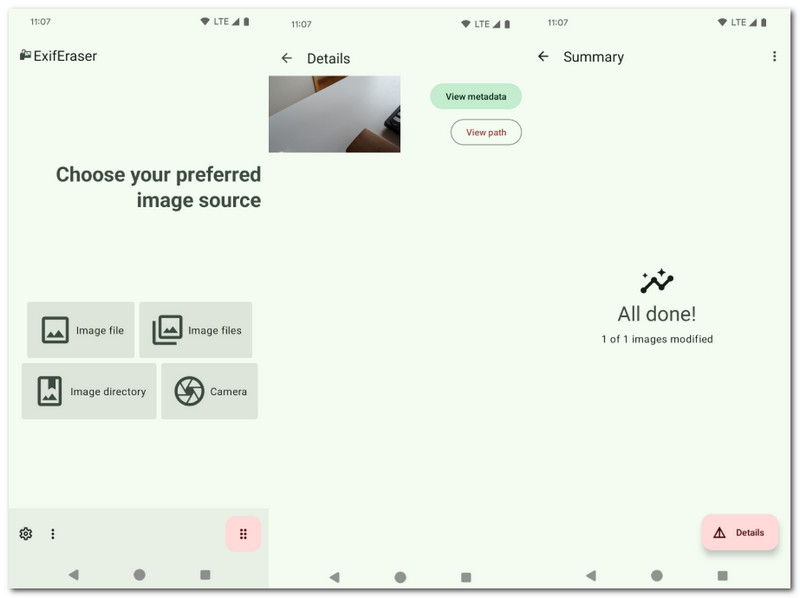800x598 pixels.
Task: Tap the ExifEraser app logo icon
Action: click(26, 55)
